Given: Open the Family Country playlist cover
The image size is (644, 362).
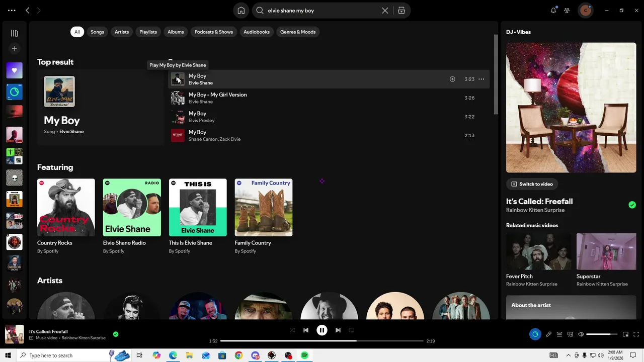Looking at the screenshot, I should point(264,208).
